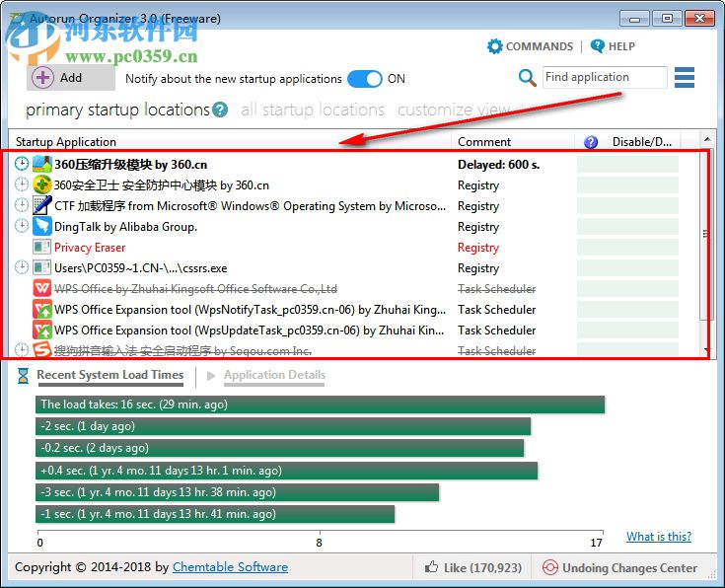Click Disable/Delay bar for 360压缩升级模块 row

tap(627, 164)
